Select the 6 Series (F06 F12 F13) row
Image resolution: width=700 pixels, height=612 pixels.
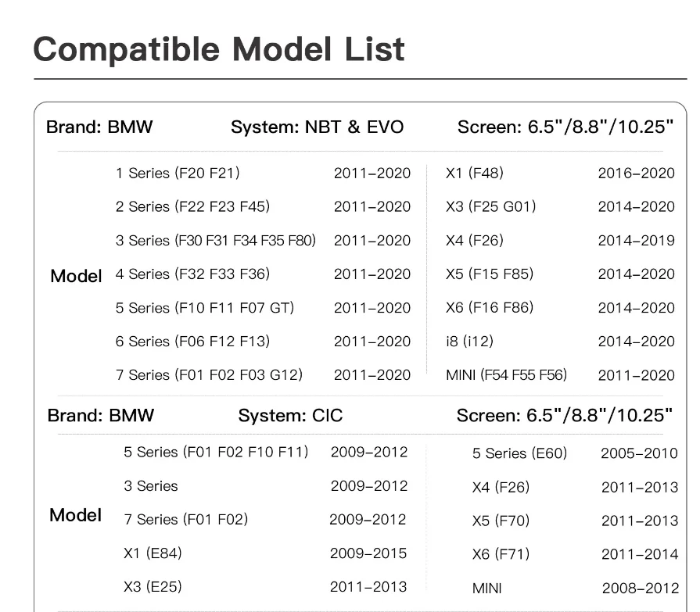point(263,342)
